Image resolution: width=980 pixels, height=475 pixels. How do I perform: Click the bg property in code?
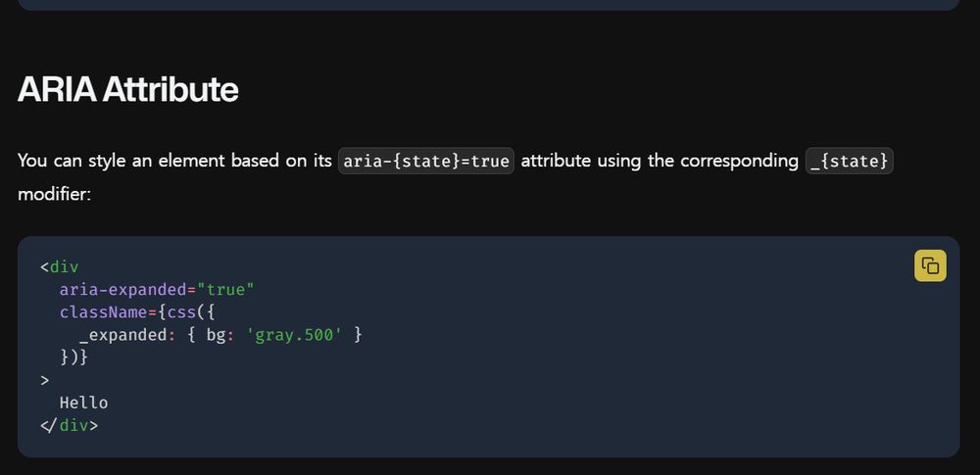(x=216, y=335)
